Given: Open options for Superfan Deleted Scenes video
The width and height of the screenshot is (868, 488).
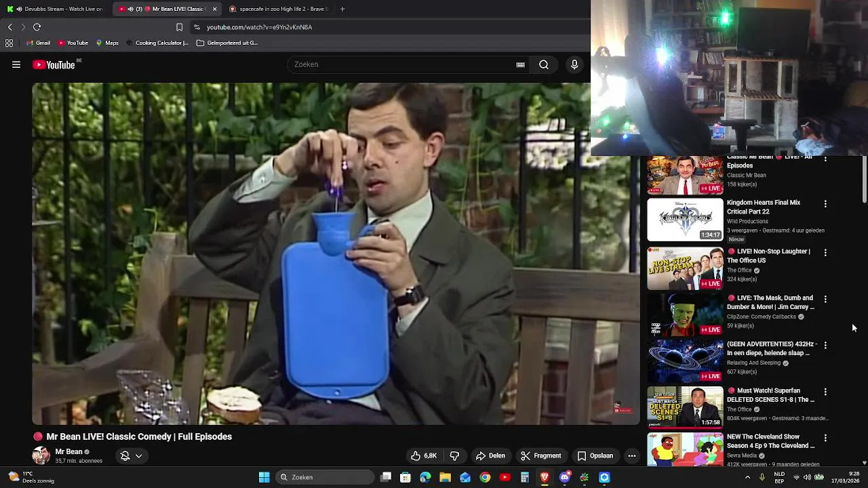Looking at the screenshot, I should tap(825, 392).
